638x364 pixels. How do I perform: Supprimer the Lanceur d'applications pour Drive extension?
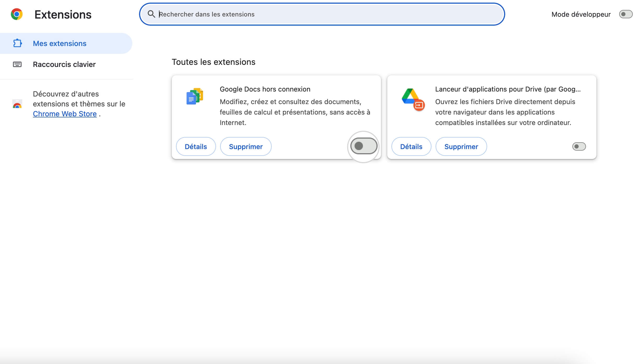(461, 146)
